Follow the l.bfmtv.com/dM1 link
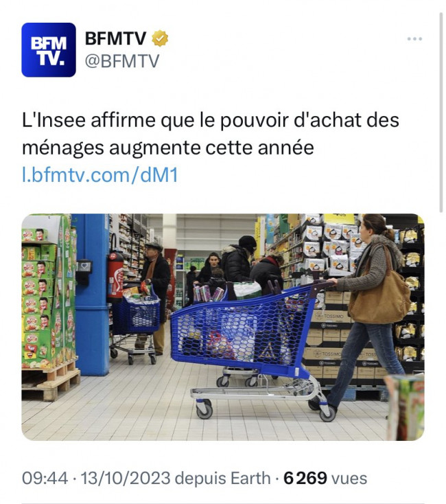446x504 pixels. [x=100, y=176]
